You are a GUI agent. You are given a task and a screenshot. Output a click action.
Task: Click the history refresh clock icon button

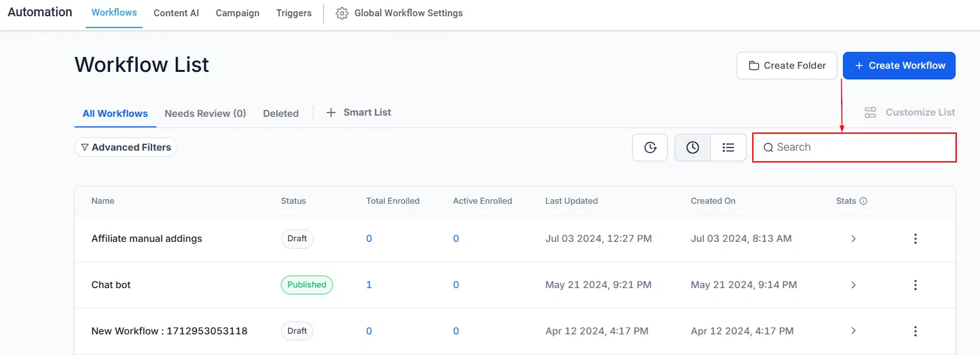point(650,147)
